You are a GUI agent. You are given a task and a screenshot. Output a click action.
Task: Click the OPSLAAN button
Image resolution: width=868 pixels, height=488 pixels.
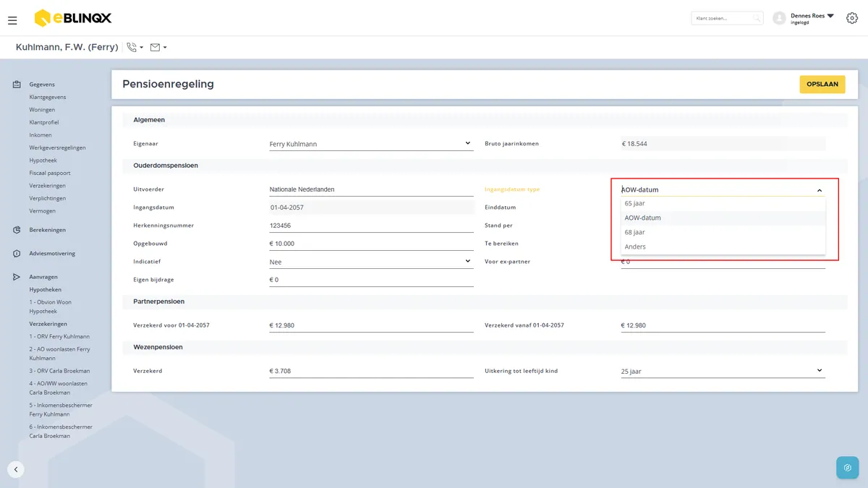point(822,85)
